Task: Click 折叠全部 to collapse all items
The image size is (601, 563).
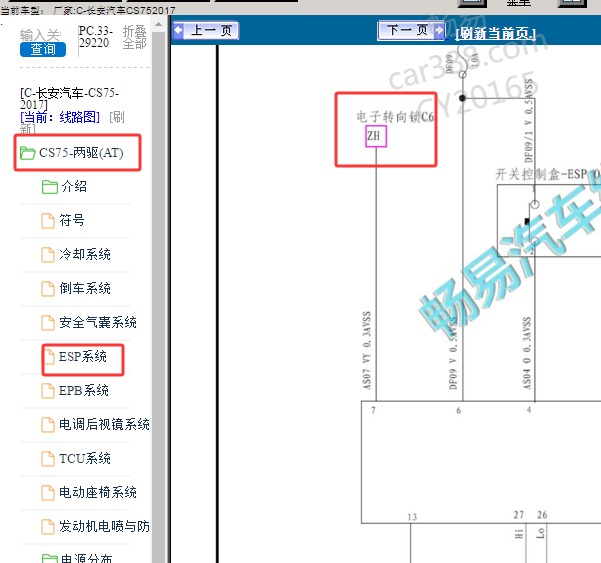Action: click(135, 37)
